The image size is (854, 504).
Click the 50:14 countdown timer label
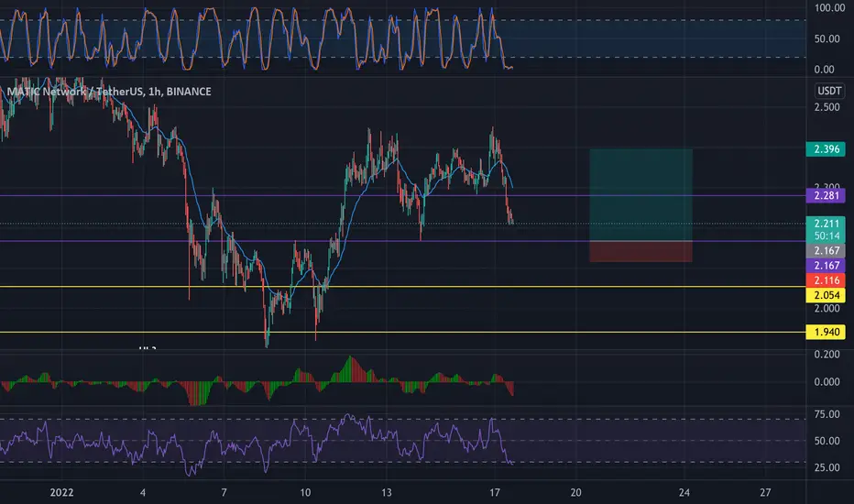click(x=826, y=236)
